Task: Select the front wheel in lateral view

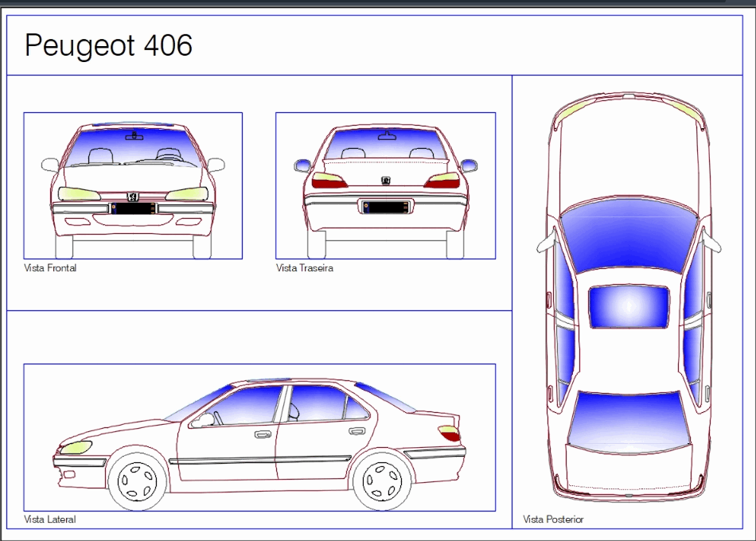Action: (x=137, y=475)
